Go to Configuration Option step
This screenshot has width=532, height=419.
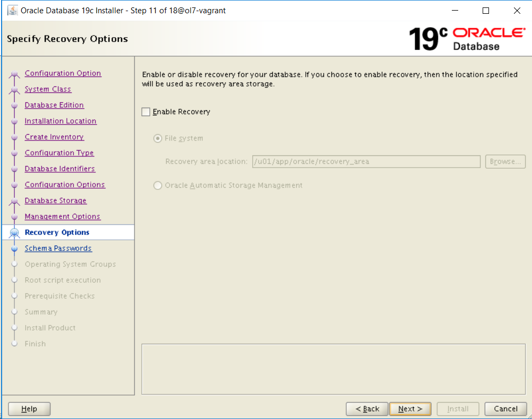click(63, 73)
